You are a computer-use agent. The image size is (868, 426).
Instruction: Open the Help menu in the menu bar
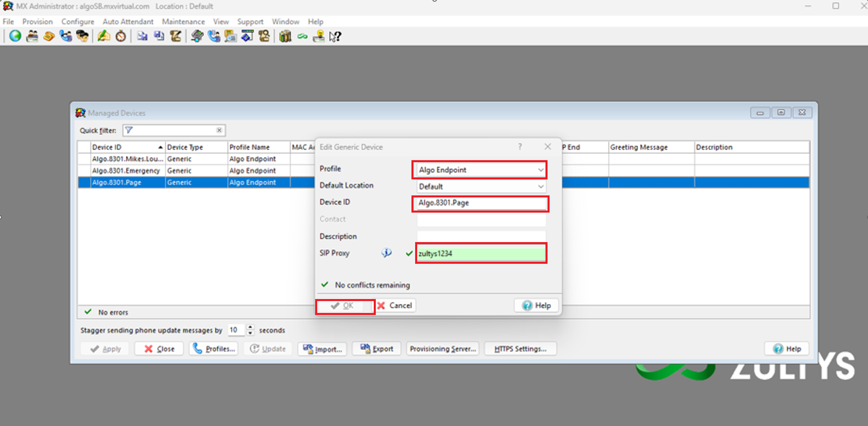point(316,22)
